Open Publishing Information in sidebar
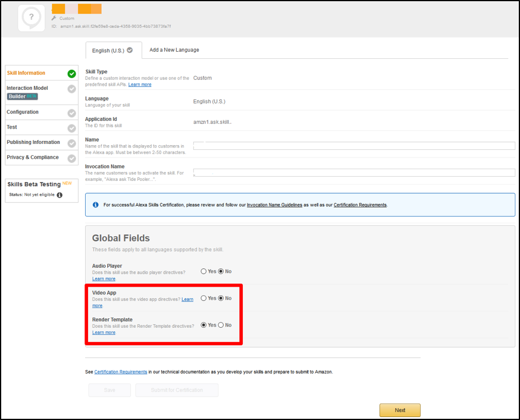This screenshot has width=520, height=420. click(33, 142)
